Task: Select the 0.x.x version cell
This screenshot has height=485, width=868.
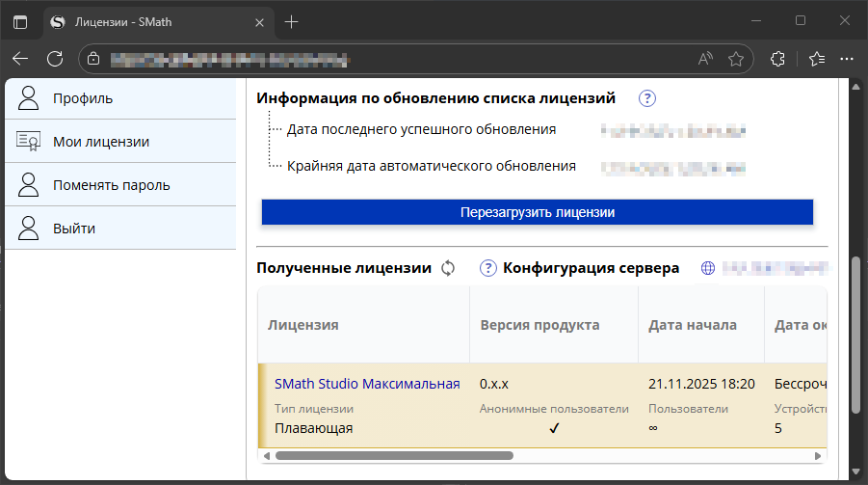Action: pyautogui.click(x=494, y=384)
